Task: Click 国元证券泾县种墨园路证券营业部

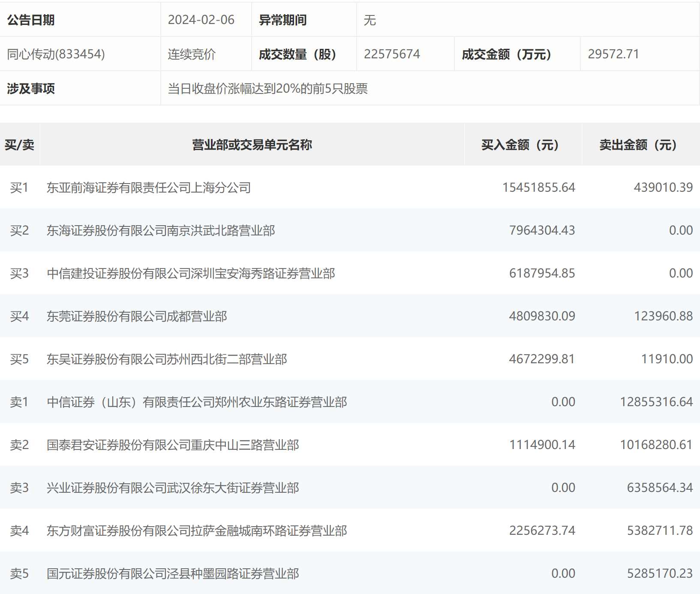Action: pos(173,573)
